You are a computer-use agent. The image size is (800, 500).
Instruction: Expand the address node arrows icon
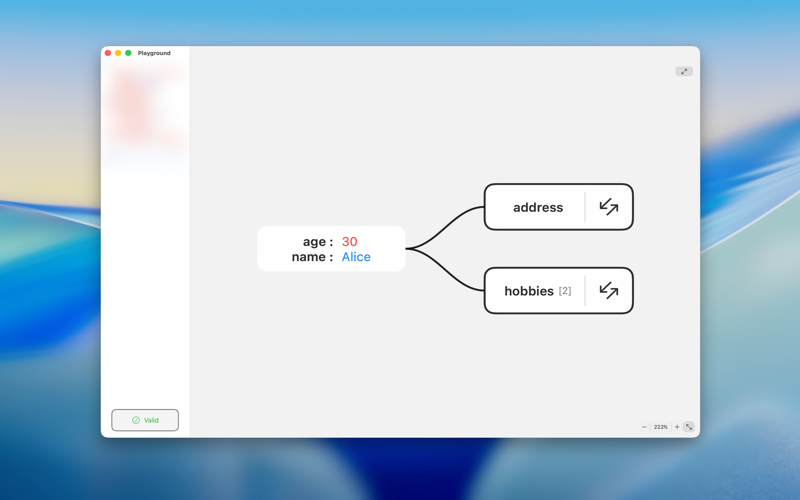tap(608, 207)
